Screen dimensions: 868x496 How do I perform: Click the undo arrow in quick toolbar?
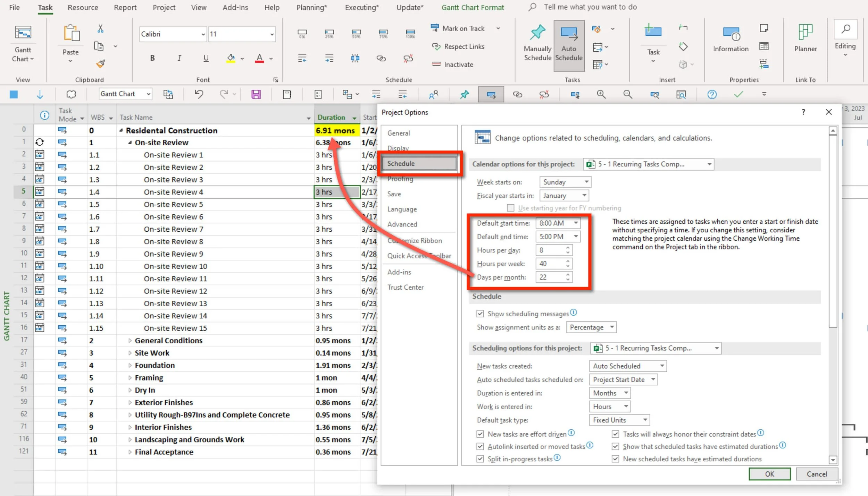coord(199,94)
